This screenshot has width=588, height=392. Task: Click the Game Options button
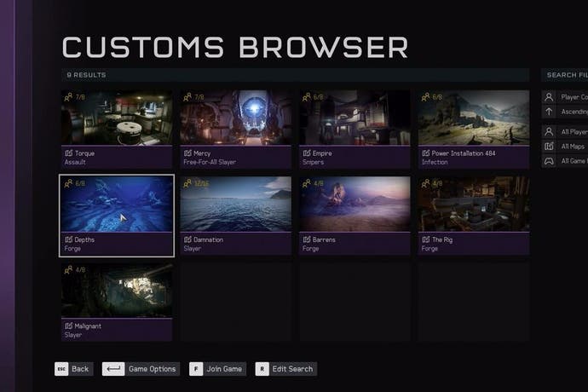coord(141,369)
